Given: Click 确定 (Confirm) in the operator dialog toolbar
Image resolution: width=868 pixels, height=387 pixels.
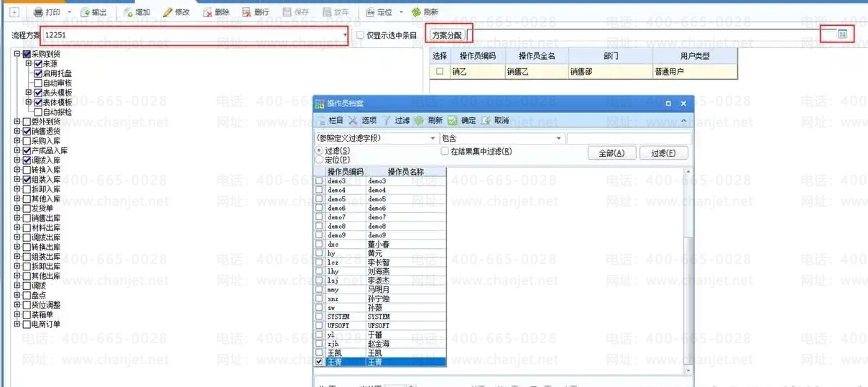Looking at the screenshot, I should pos(453,121).
